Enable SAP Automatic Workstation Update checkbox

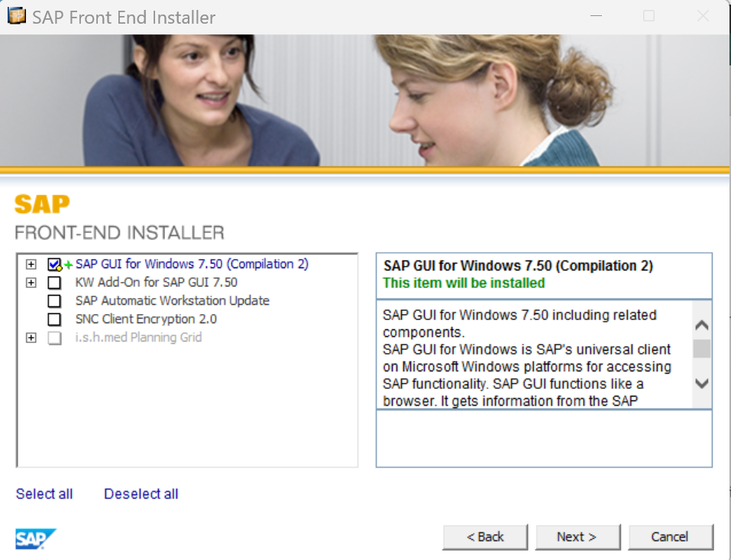click(54, 301)
